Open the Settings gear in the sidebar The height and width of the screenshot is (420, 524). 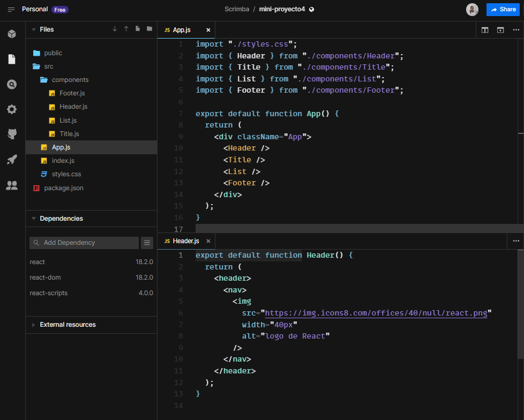11,109
